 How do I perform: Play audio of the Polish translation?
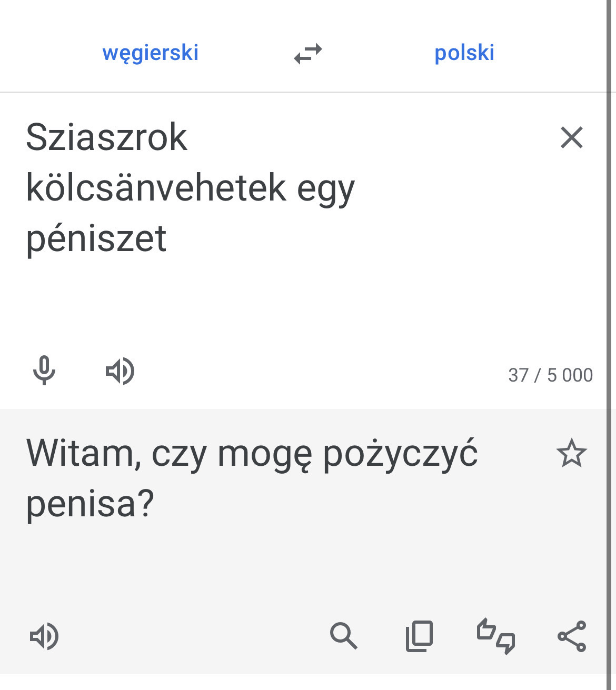pos(44,636)
